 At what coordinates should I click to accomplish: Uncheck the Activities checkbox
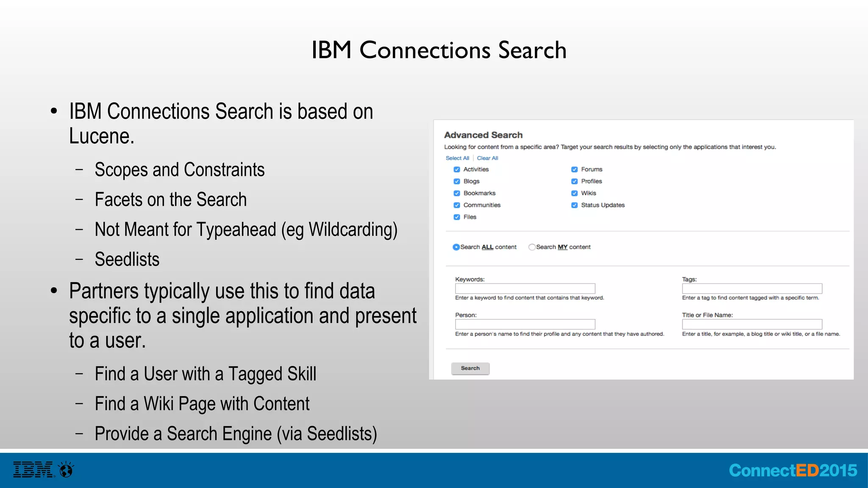pyautogui.click(x=457, y=169)
